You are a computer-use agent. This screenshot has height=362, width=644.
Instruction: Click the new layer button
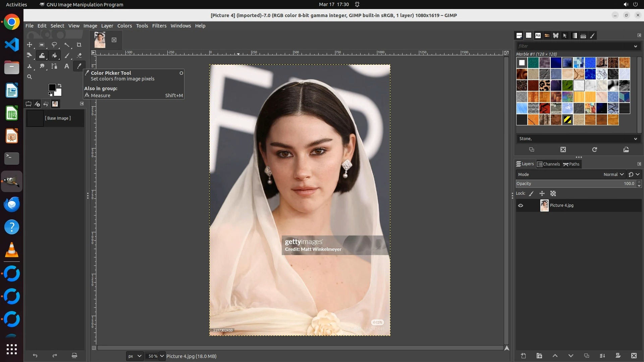(523, 356)
